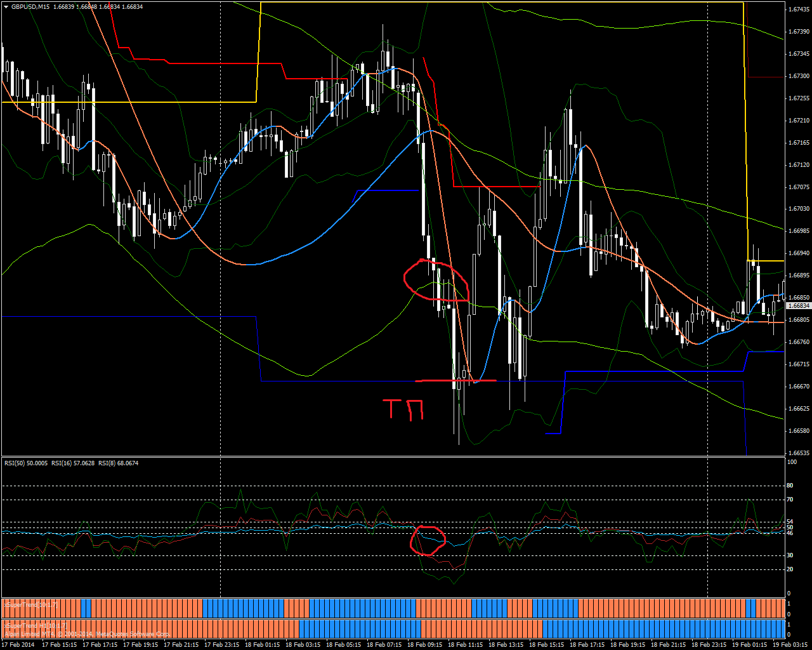Image resolution: width=812 pixels, height=650 pixels.
Task: Select the RSI(50) 50.0005 indicator label
Action: click(x=26, y=463)
